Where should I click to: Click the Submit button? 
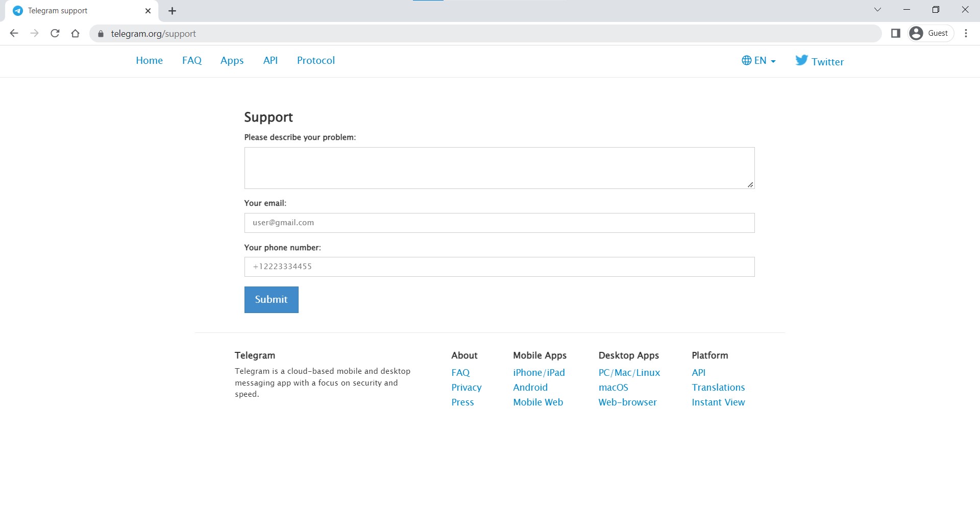(271, 300)
